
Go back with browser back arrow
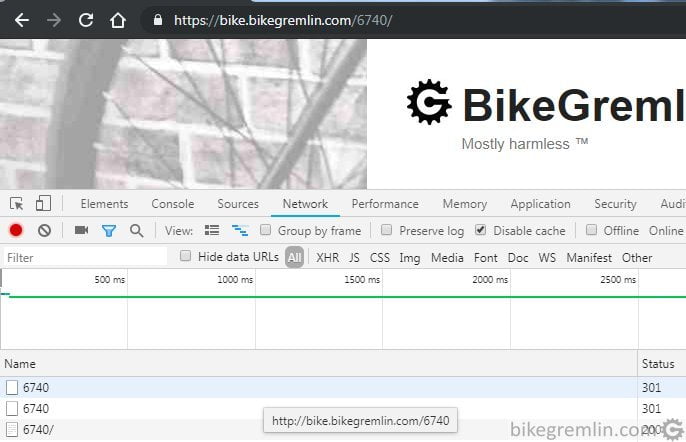click(x=21, y=20)
